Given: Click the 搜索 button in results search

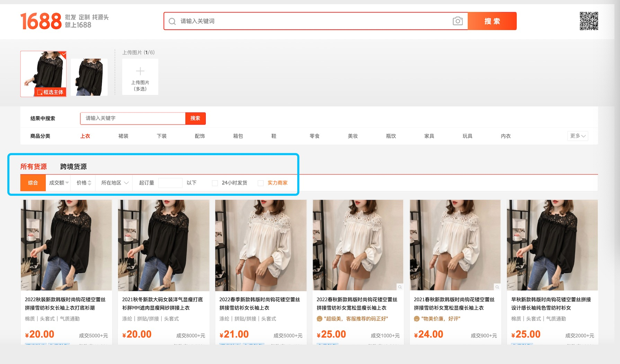Looking at the screenshot, I should pos(195,118).
